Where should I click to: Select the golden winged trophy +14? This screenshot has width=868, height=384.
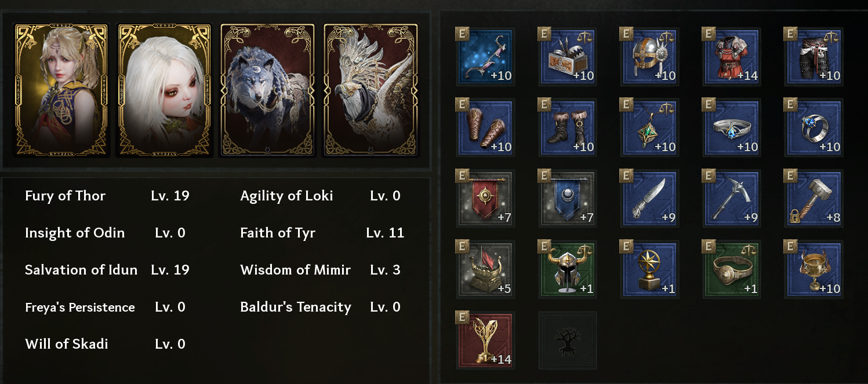tap(485, 341)
